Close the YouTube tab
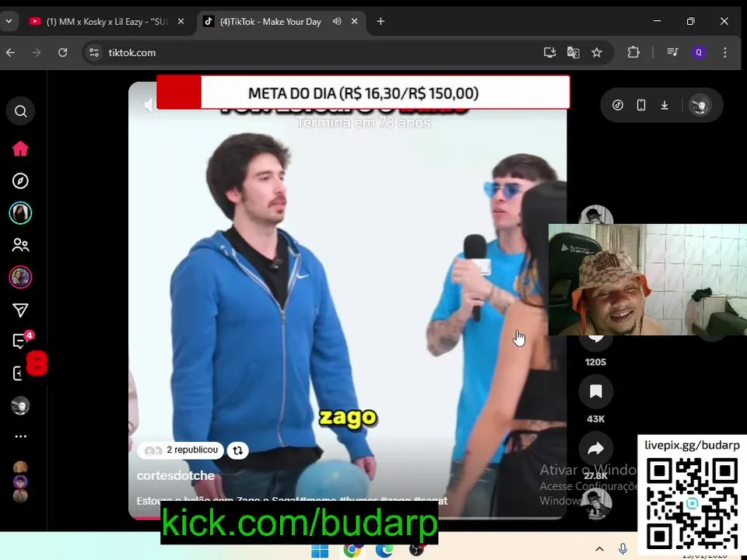The height and width of the screenshot is (560, 747). pyautogui.click(x=181, y=22)
